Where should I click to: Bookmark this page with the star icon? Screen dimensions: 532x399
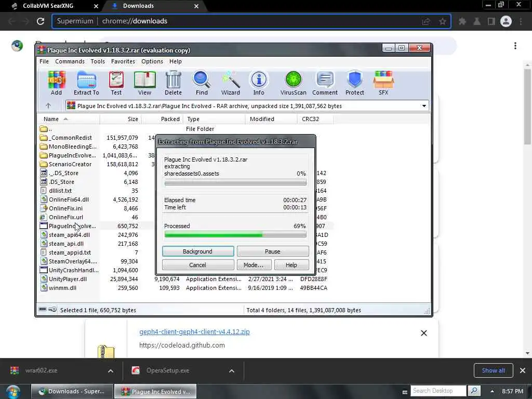click(443, 21)
